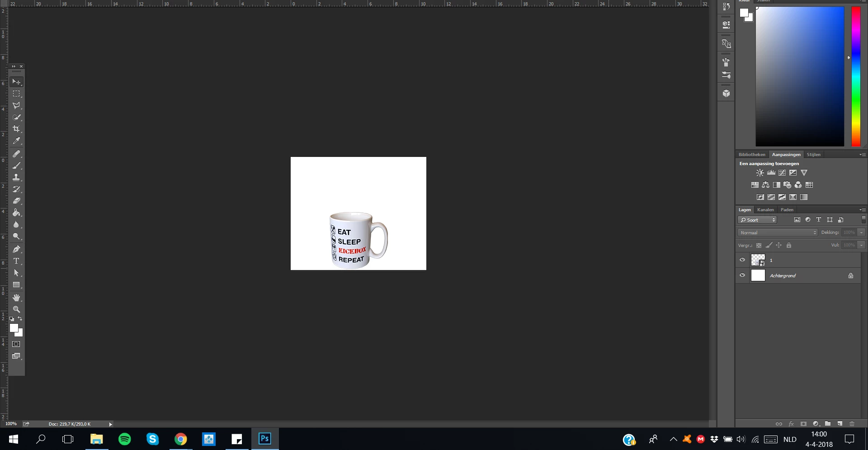Select the Path Selection tool

pos(16,273)
